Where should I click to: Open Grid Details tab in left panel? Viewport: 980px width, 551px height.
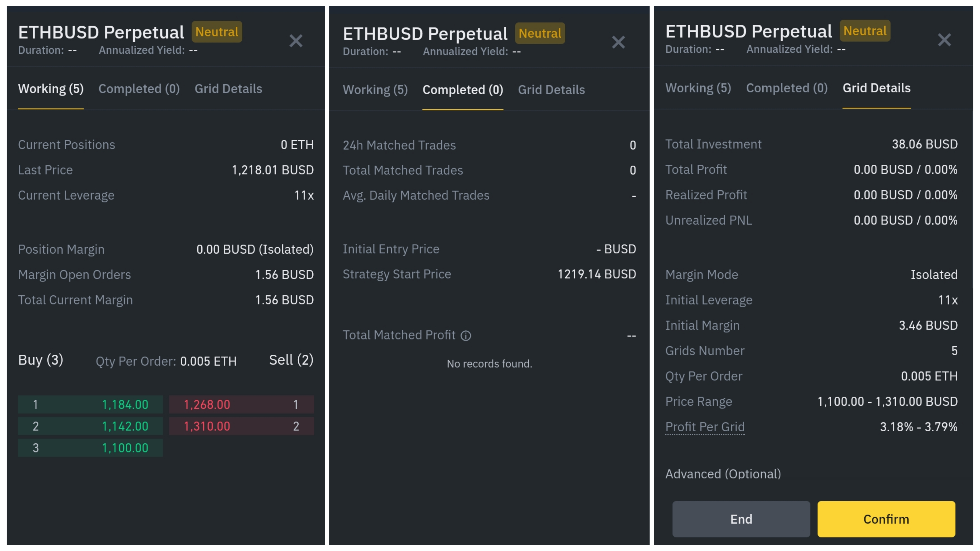click(228, 89)
